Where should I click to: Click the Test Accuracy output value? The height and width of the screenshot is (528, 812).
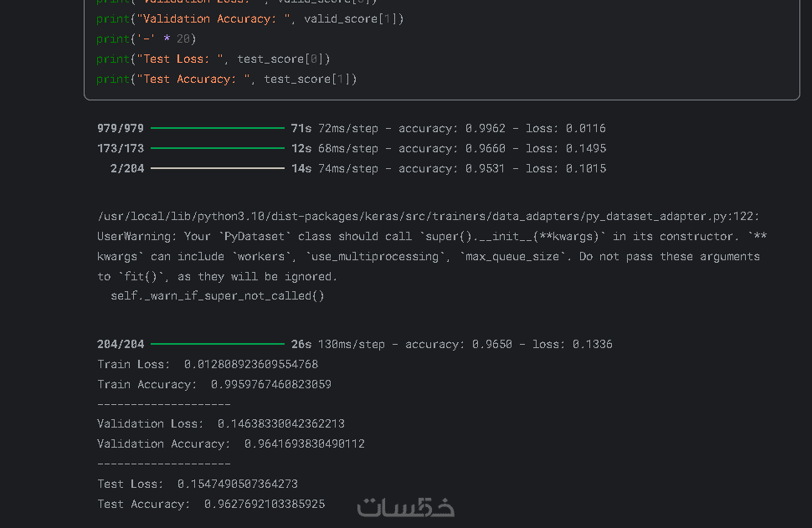coord(265,504)
